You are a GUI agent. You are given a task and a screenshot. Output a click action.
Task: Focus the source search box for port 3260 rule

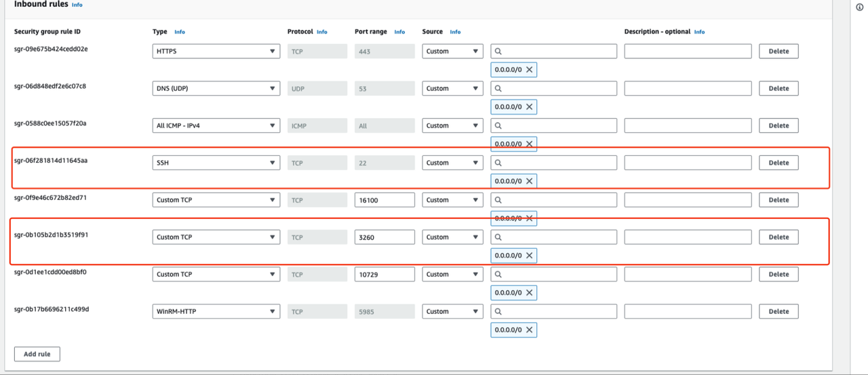(554, 237)
